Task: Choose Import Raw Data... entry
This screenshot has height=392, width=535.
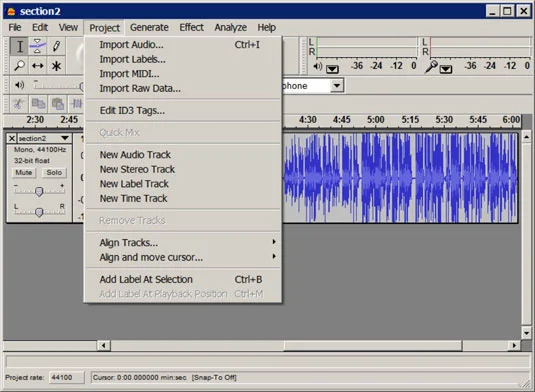Action: pos(184,89)
